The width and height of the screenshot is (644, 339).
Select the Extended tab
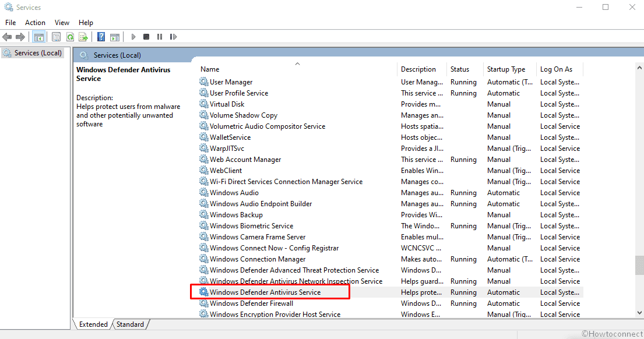tap(93, 324)
